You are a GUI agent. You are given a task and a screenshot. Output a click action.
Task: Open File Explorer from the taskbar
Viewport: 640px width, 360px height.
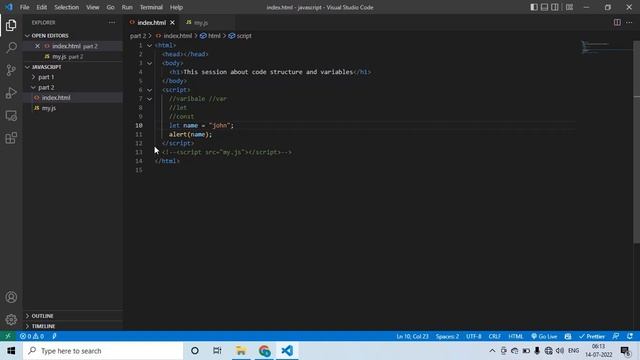click(x=241, y=351)
